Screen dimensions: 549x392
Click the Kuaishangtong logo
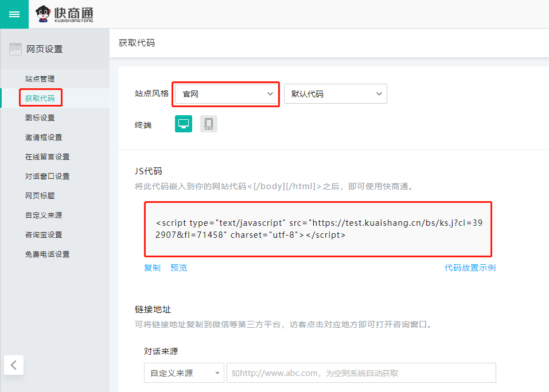64,14
